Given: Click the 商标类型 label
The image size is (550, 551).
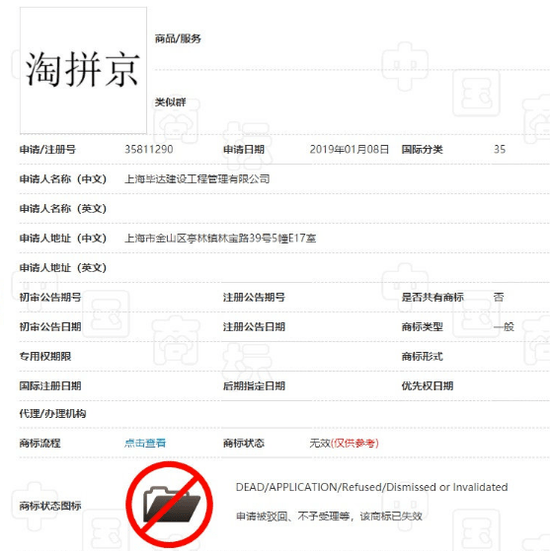Looking at the screenshot, I should (422, 327).
